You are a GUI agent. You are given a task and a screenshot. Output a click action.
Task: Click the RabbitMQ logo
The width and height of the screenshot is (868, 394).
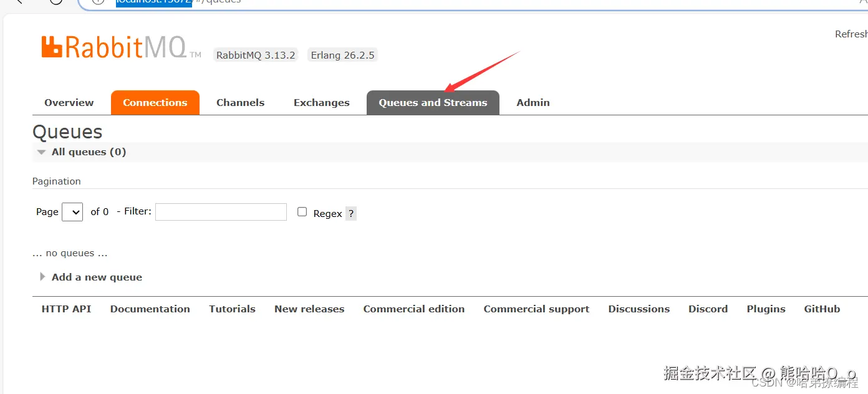coord(121,47)
